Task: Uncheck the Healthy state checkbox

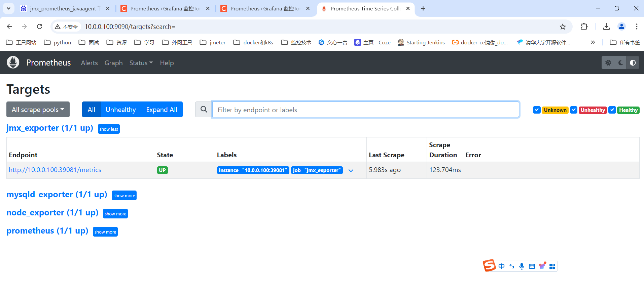Action: (x=612, y=110)
